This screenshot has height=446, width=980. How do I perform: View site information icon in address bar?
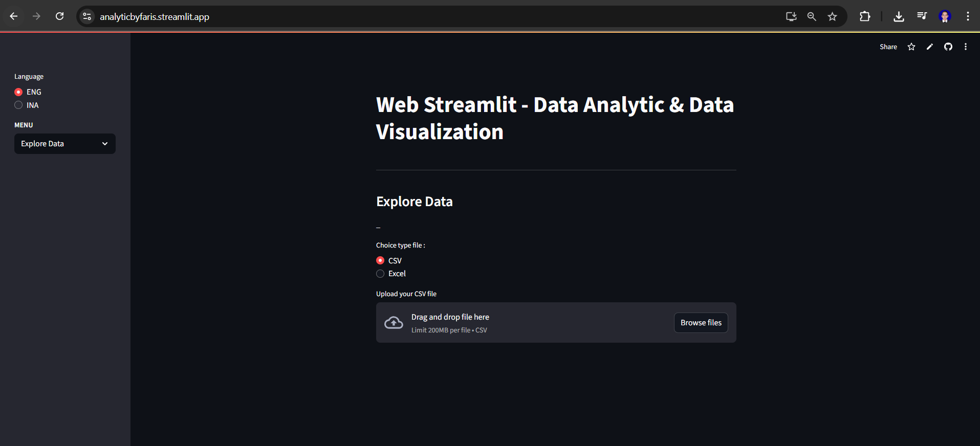pyautogui.click(x=87, y=16)
